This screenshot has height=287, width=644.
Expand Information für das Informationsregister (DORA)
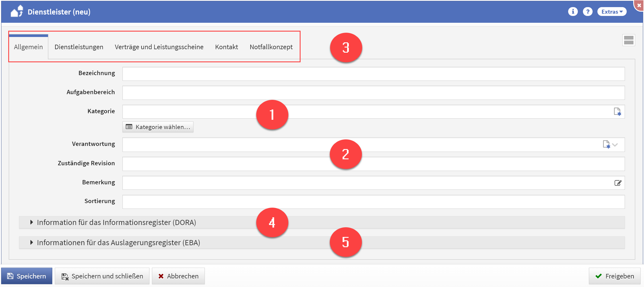tap(116, 222)
